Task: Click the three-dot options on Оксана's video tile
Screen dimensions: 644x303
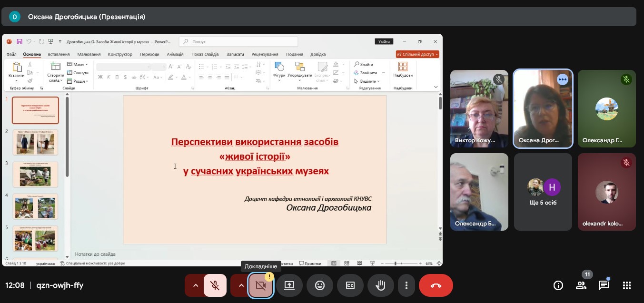Action: tap(563, 80)
